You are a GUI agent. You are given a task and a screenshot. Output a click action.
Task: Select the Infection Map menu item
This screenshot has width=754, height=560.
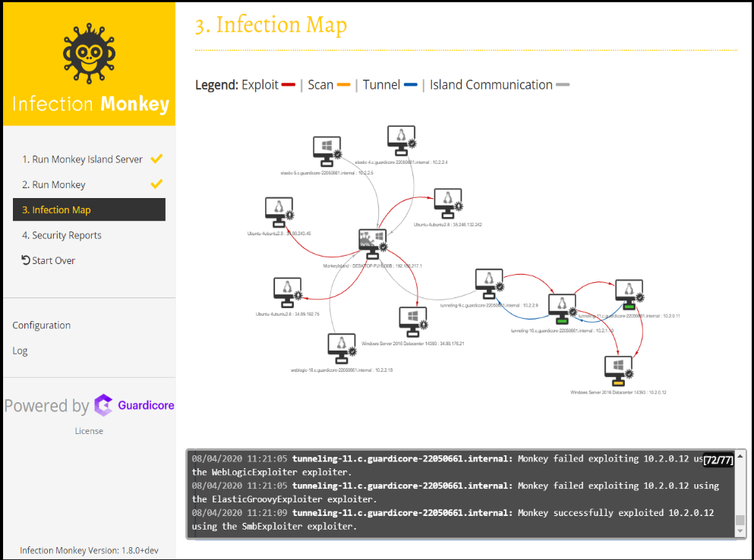(x=89, y=209)
